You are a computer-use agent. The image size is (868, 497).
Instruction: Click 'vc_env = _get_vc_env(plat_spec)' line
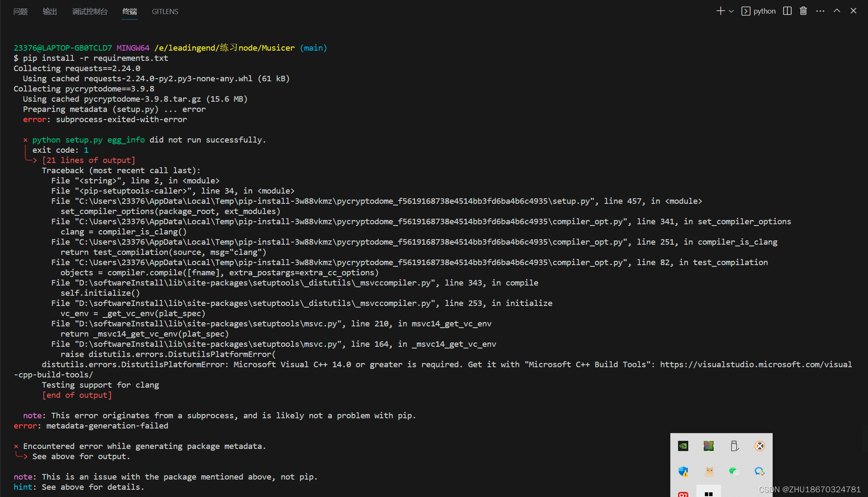[133, 314]
